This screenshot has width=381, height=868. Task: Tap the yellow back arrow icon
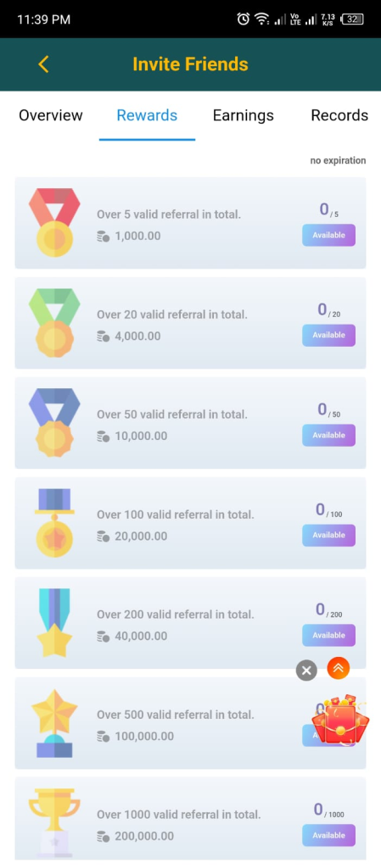(44, 64)
